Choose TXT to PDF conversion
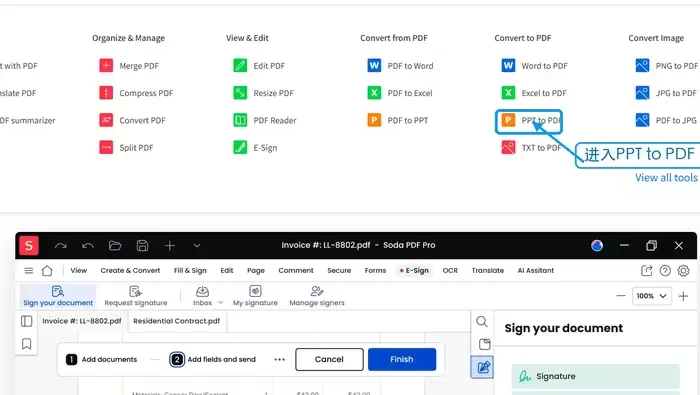The width and height of the screenshot is (700, 395). point(531,147)
